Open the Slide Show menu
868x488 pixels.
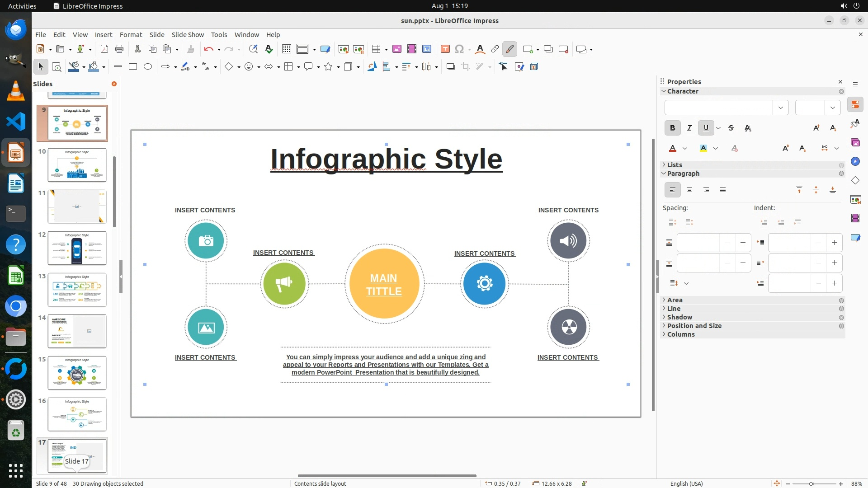point(188,35)
